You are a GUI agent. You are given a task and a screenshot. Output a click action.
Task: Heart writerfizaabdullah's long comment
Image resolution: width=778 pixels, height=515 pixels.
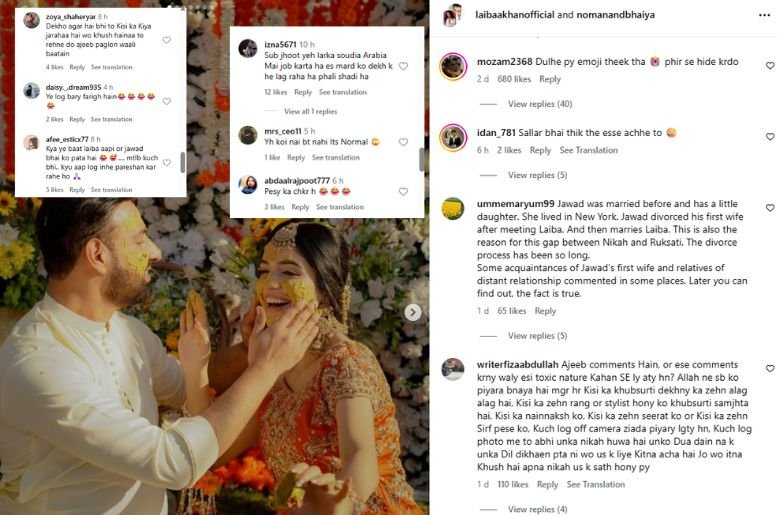point(769,368)
